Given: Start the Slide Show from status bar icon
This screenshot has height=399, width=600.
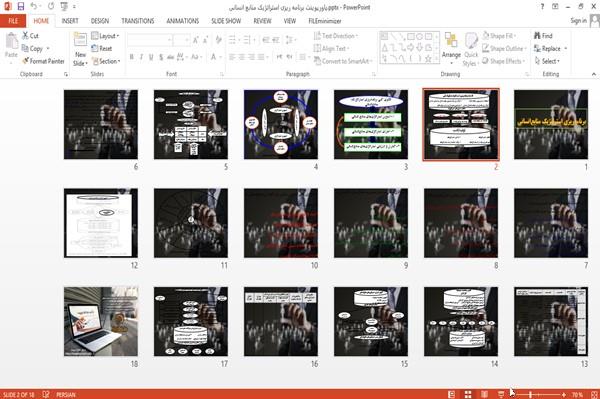Looking at the screenshot, I should tap(501, 394).
